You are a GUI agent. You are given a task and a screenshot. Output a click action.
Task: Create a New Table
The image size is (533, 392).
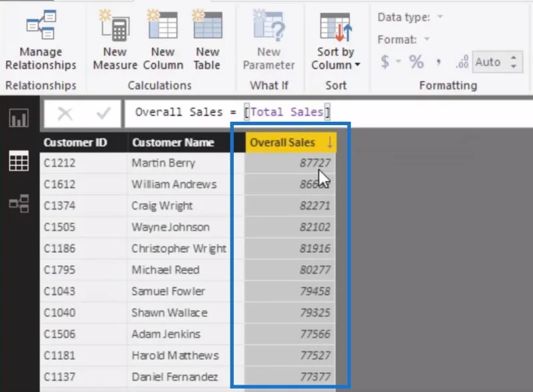point(207,41)
